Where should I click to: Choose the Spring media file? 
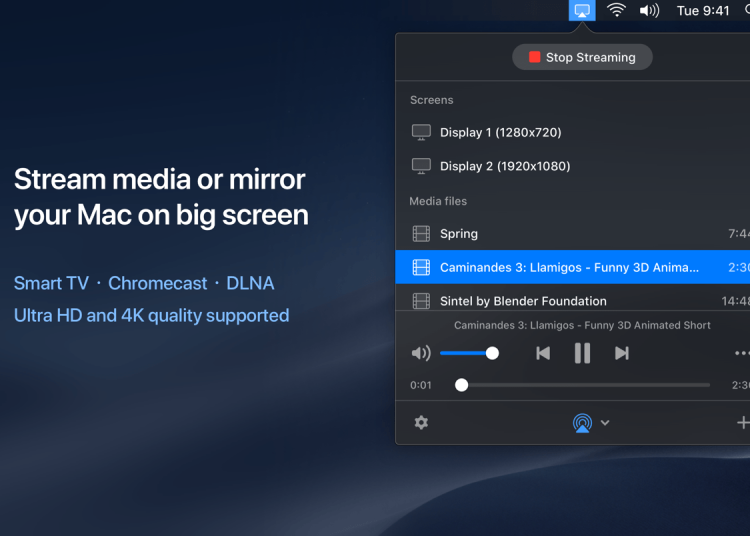(459, 234)
